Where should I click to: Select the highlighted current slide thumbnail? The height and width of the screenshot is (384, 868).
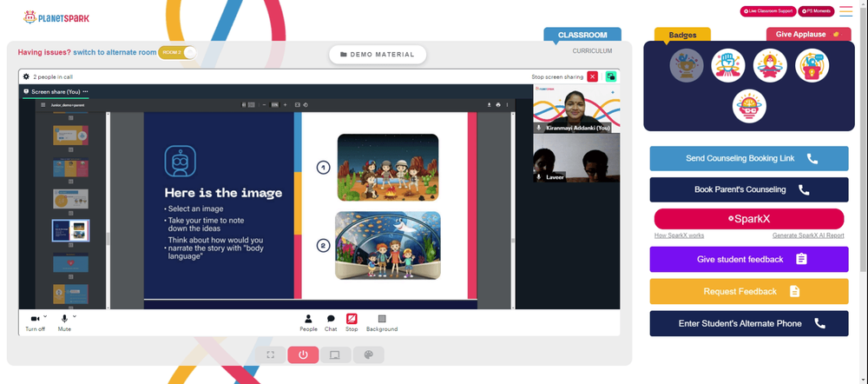pos(70,230)
